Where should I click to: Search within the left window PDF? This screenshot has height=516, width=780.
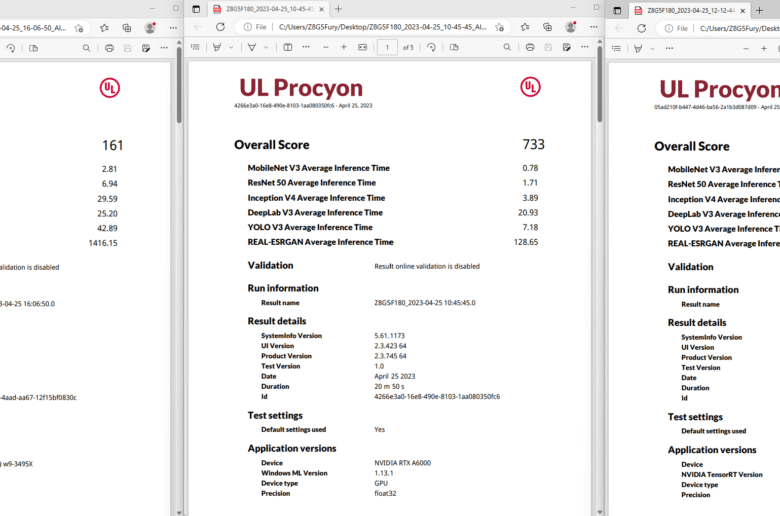[87, 48]
